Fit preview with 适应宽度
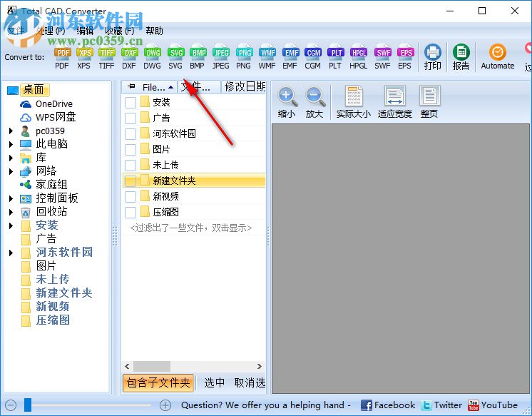Viewport: 532px width, 416px height. pos(395,102)
